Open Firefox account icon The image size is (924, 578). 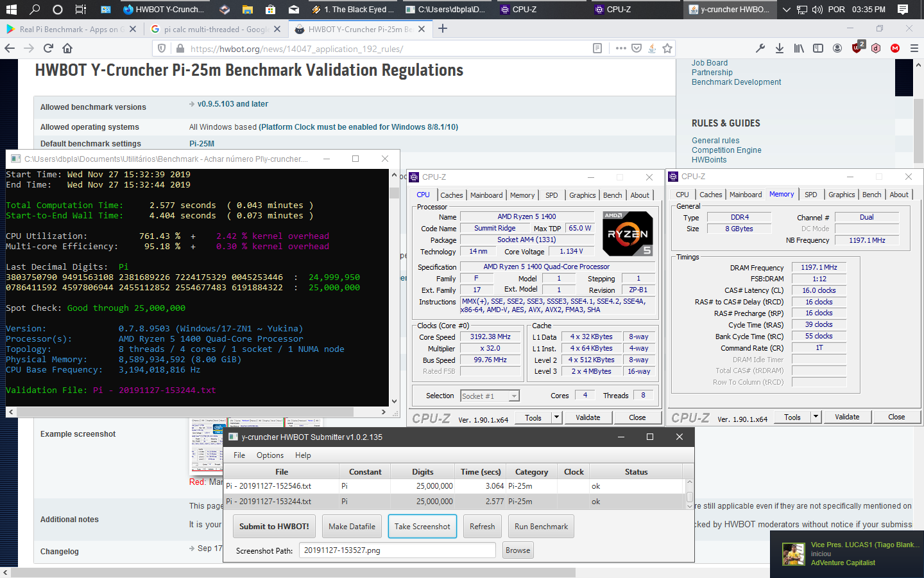[837, 48]
